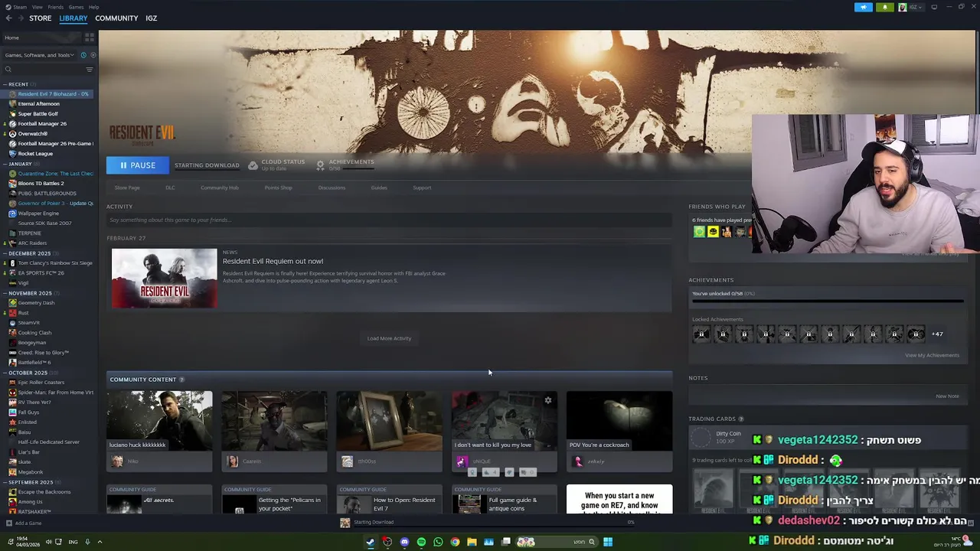980x551 pixels.
Task: Open WhatsApp from the taskbar
Action: pos(438,542)
